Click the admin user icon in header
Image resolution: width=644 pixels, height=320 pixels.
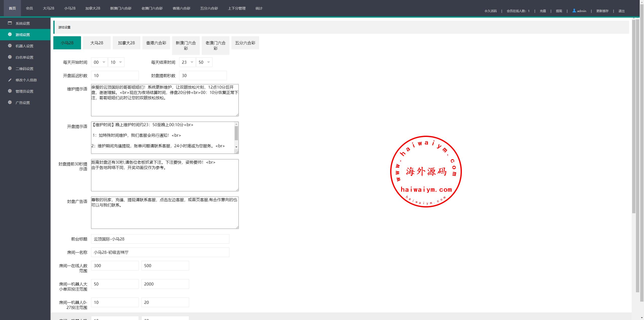pos(574,11)
